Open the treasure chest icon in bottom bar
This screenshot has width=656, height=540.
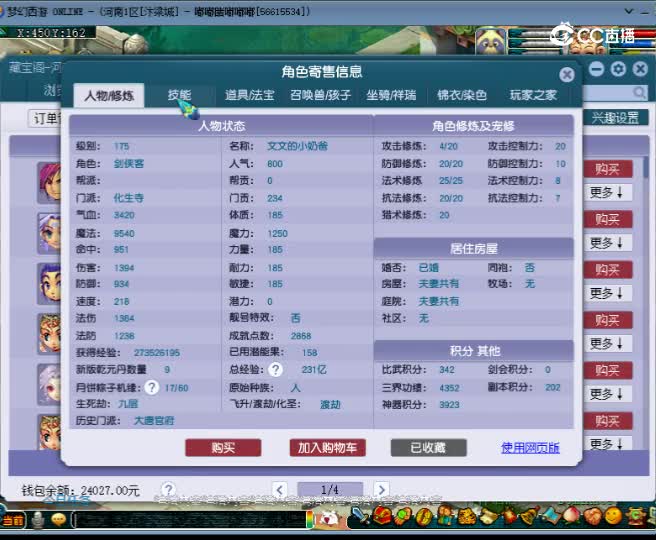point(382,515)
